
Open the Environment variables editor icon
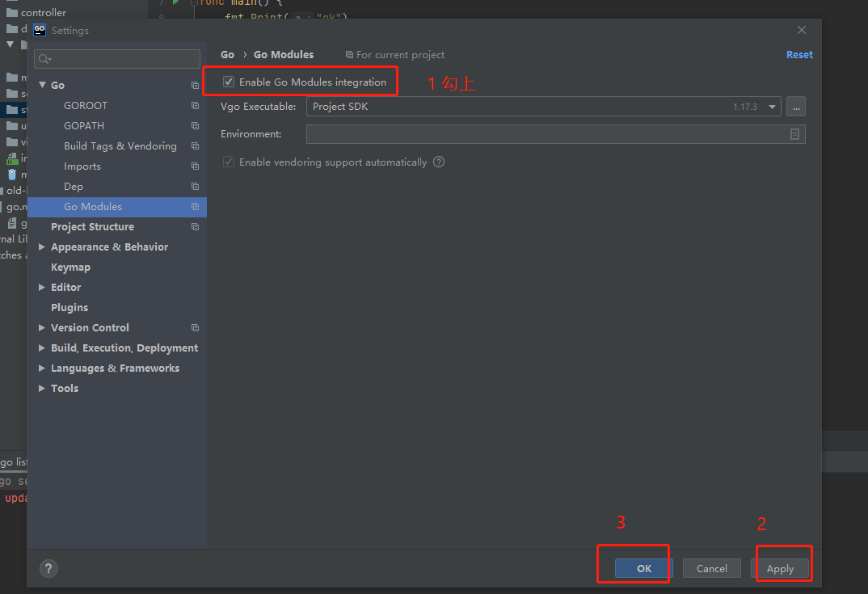pos(794,134)
